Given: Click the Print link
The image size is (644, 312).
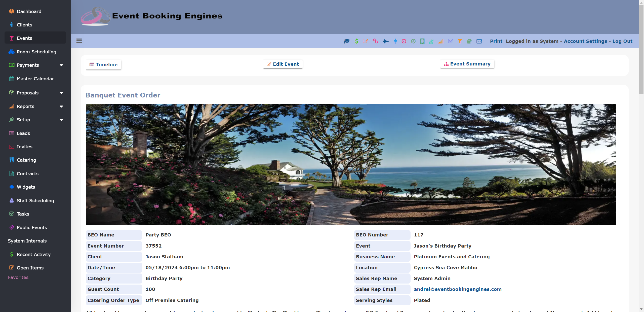Looking at the screenshot, I should pos(496,41).
